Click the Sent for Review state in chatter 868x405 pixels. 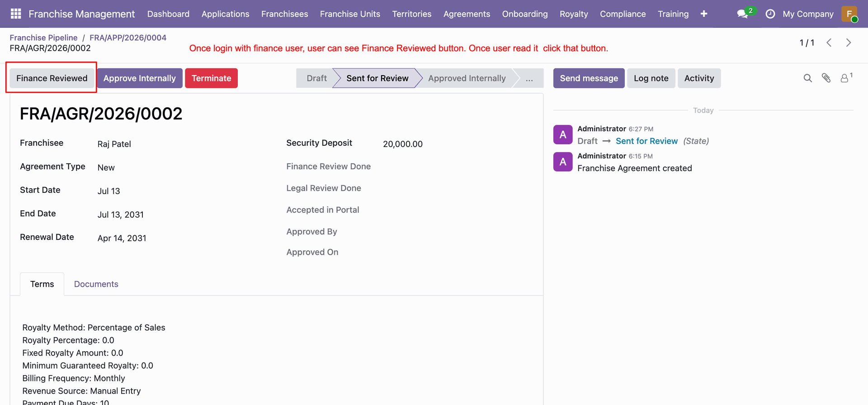point(646,141)
